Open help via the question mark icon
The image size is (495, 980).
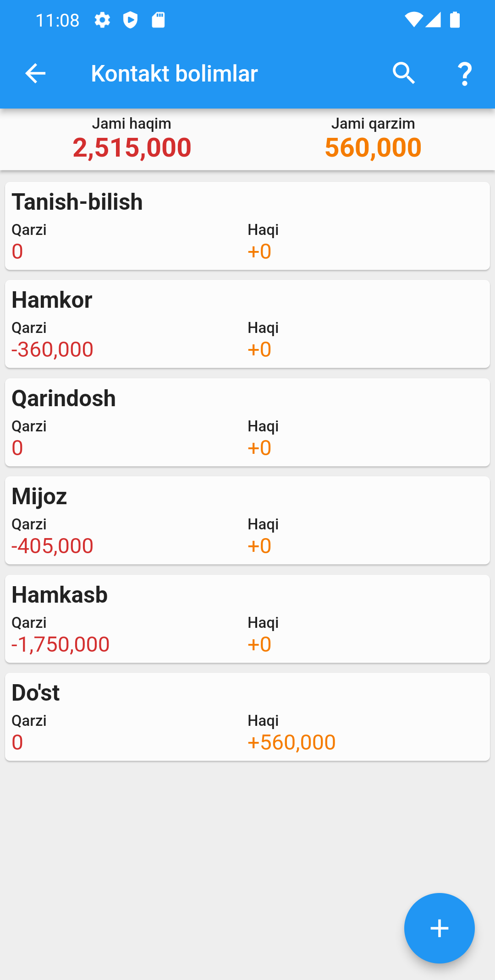(x=465, y=74)
